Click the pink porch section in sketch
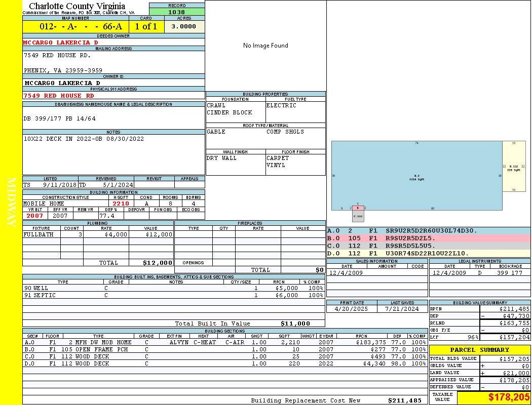The image size is (532, 405). (x=358, y=208)
